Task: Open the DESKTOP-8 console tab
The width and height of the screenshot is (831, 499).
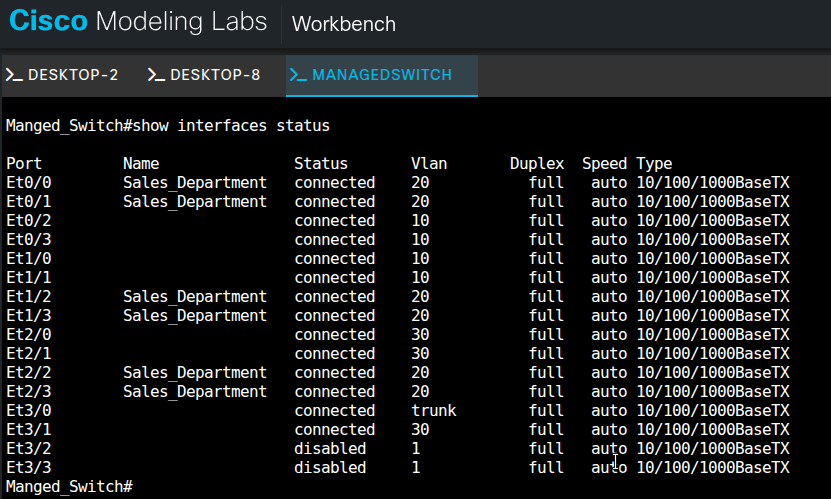Action: tap(215, 75)
